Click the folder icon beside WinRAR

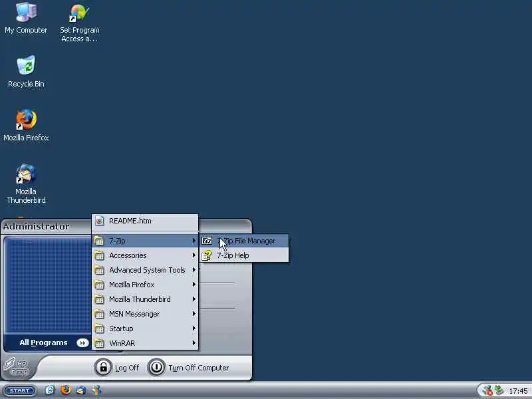[x=99, y=343]
